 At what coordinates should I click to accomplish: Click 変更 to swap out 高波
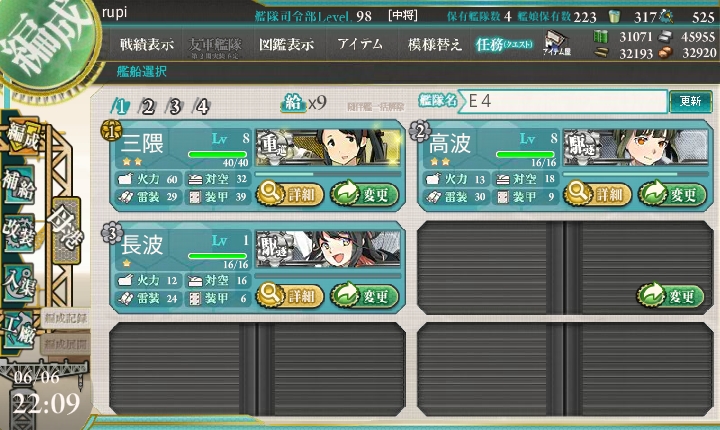tap(672, 194)
